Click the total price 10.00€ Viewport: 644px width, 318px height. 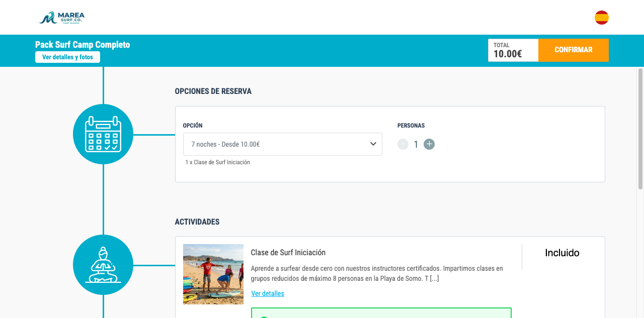coord(508,54)
